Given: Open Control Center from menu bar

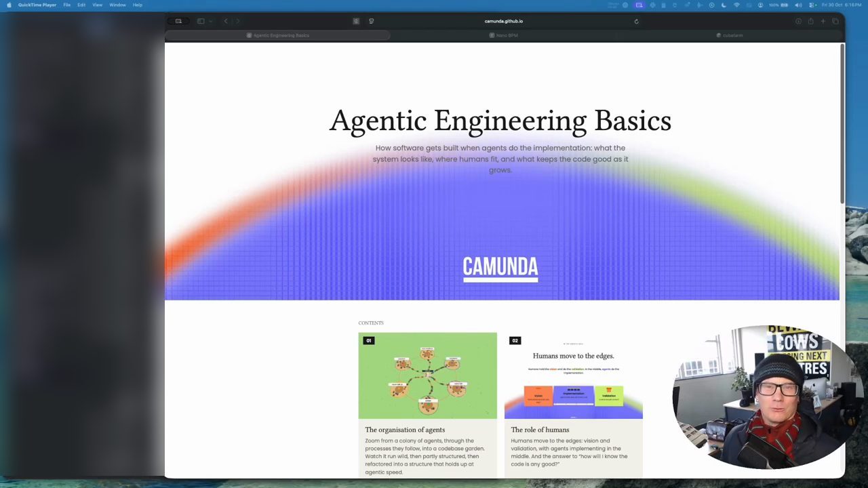Looking at the screenshot, I should coord(812,5).
